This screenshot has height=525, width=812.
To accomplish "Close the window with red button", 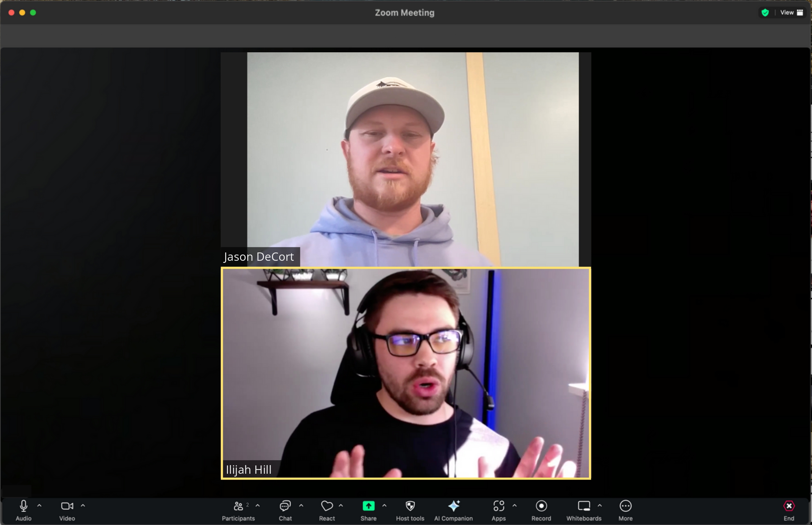I will pos(11,12).
